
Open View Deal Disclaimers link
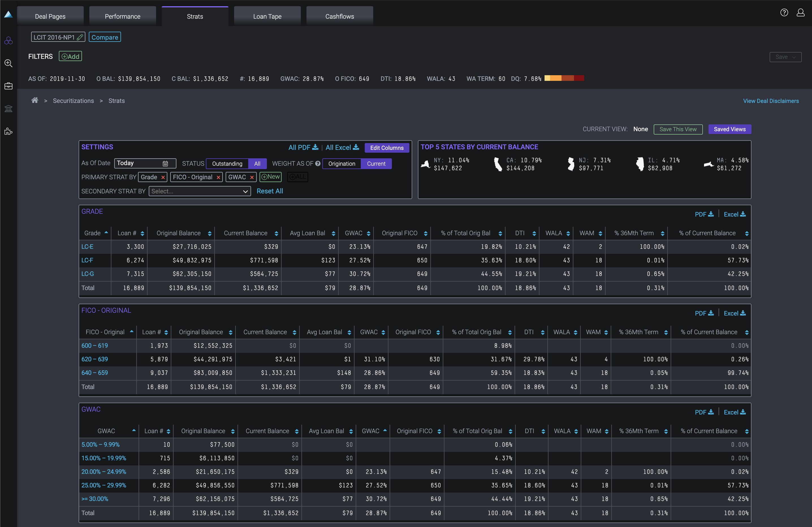[771, 101]
